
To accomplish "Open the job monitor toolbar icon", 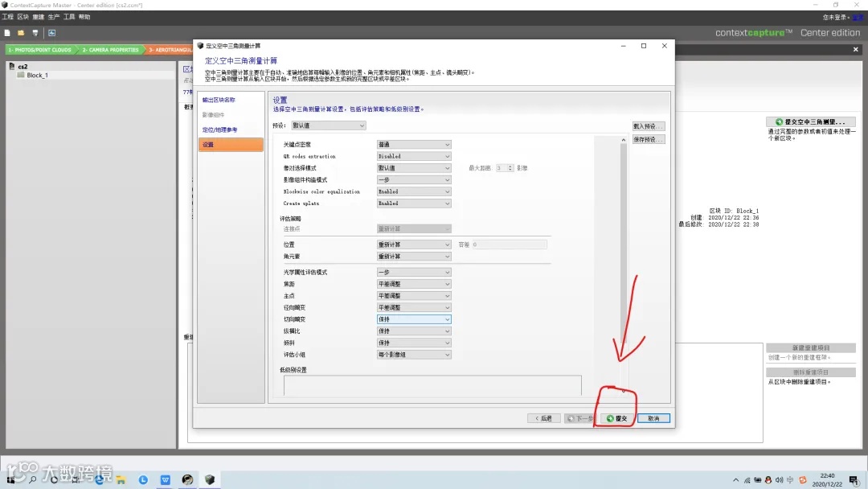I will point(51,33).
